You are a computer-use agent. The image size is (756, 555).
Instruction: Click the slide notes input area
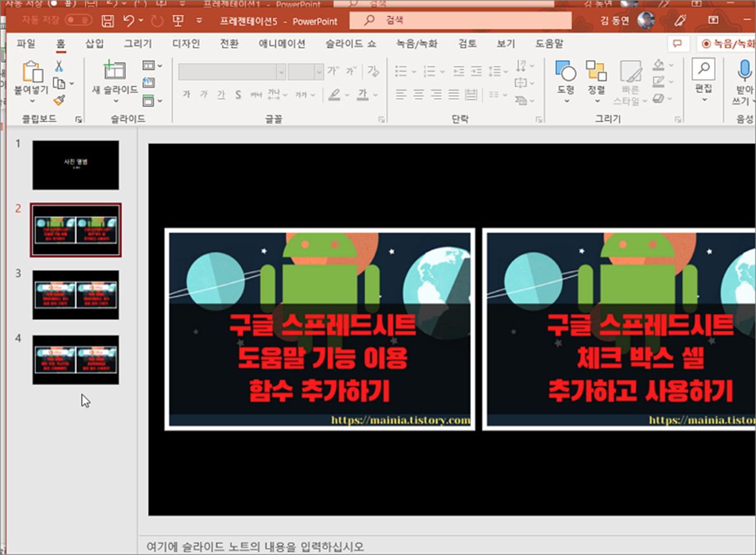[447, 547]
